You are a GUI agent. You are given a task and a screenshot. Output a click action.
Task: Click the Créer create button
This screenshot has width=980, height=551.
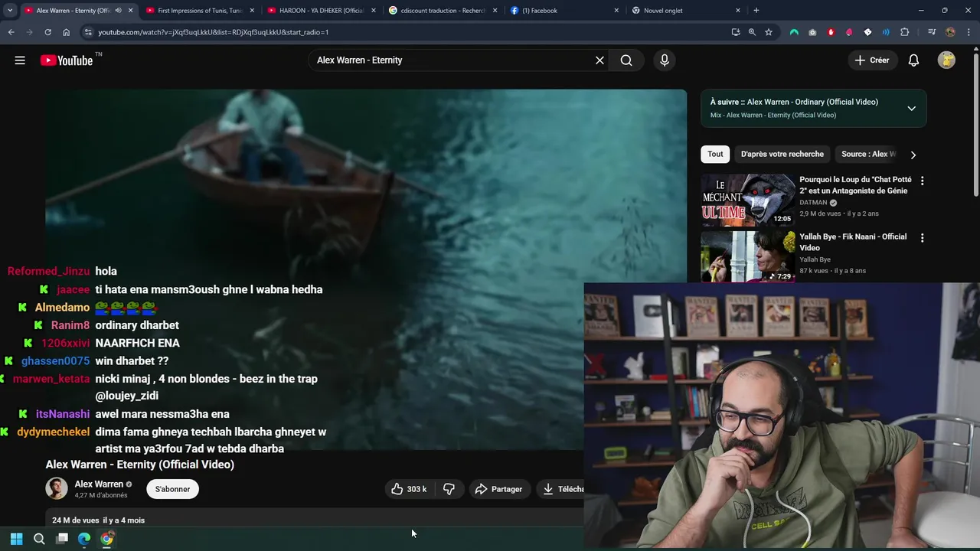point(872,60)
